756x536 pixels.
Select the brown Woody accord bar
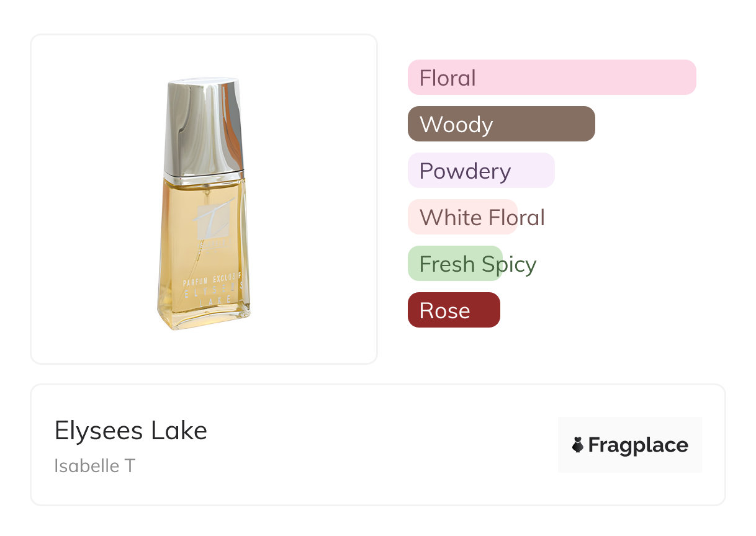[x=501, y=124]
